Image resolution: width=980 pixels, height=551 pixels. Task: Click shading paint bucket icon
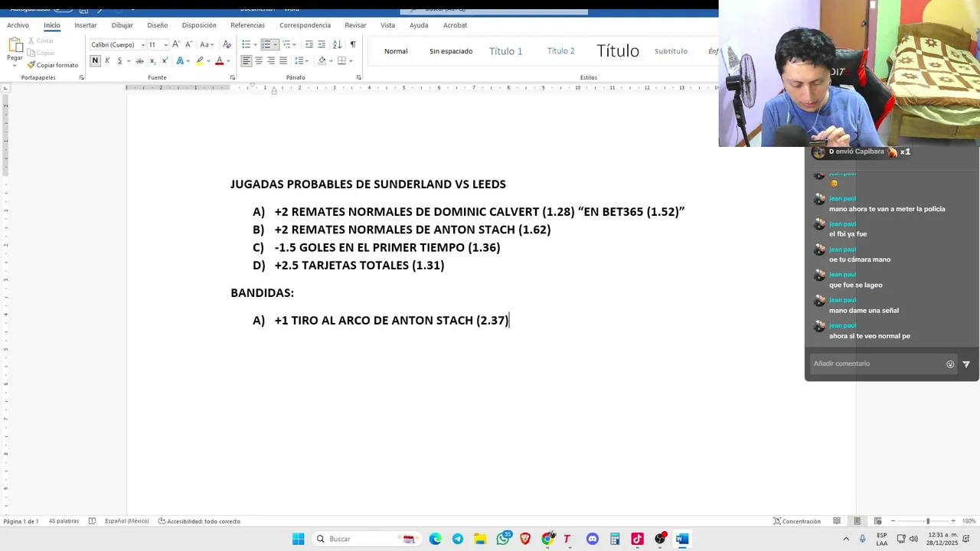[x=322, y=60]
